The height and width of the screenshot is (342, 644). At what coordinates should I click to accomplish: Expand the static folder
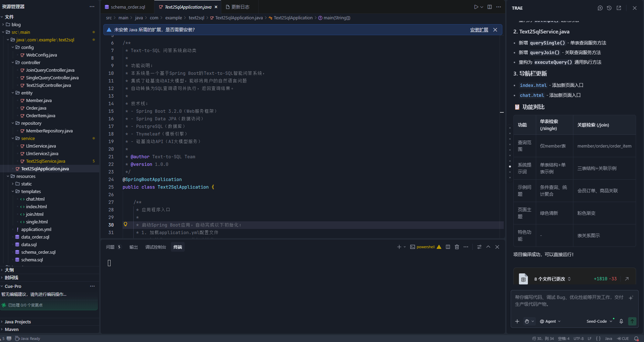pos(23,184)
